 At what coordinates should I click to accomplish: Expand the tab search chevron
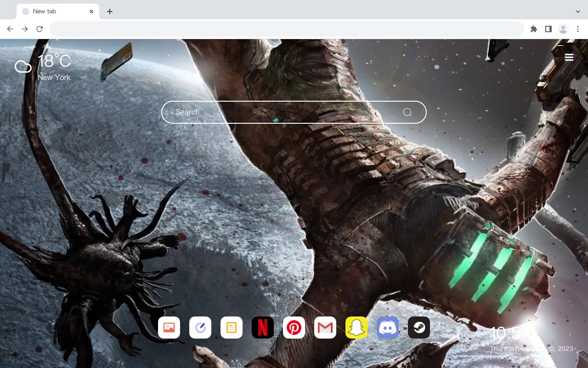click(578, 11)
